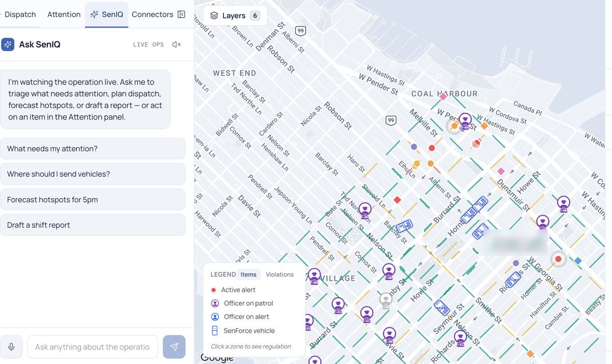
Task: Select purple dot above the Richards St vehicle
Action: point(516,263)
